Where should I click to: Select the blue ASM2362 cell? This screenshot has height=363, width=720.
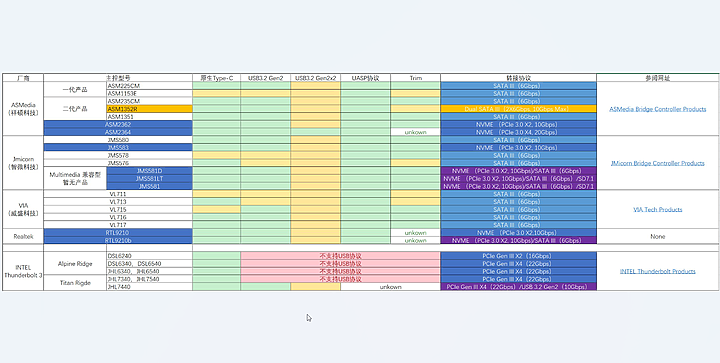click(118, 124)
